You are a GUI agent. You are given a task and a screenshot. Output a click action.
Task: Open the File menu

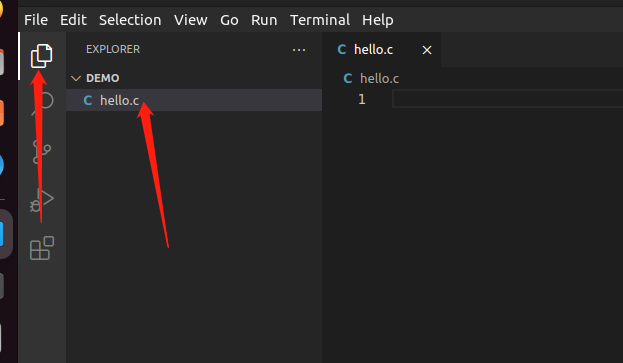pos(36,20)
